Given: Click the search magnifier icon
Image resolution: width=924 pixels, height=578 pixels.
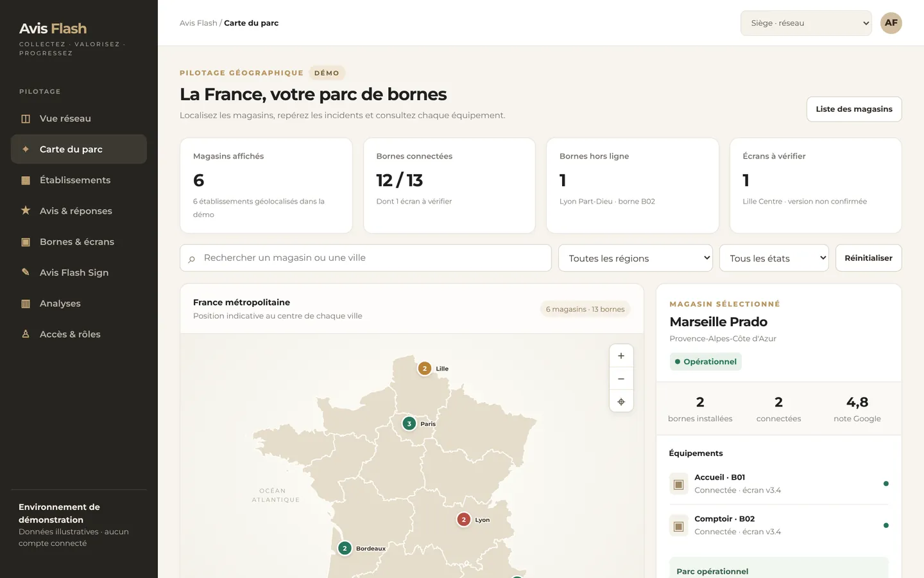Looking at the screenshot, I should click(191, 259).
